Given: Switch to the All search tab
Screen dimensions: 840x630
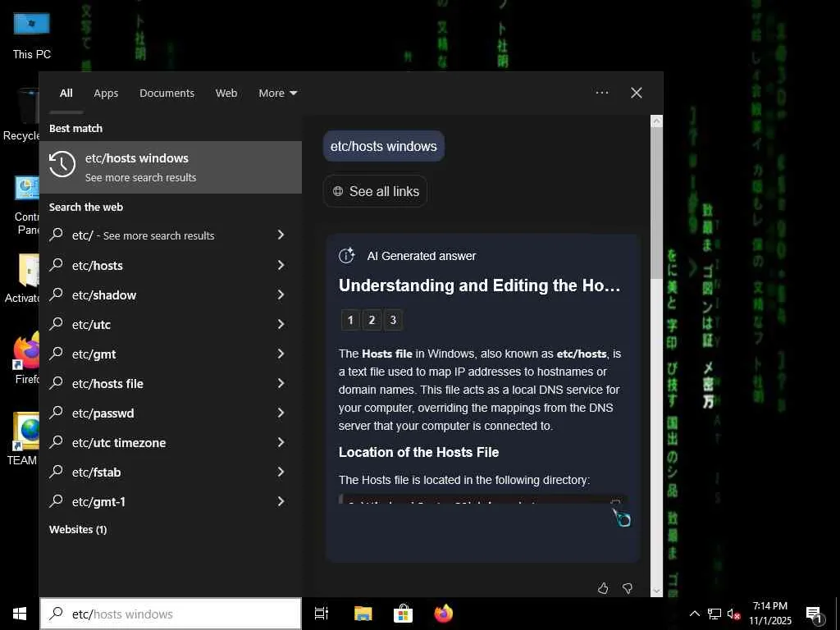Looking at the screenshot, I should 66,94.
